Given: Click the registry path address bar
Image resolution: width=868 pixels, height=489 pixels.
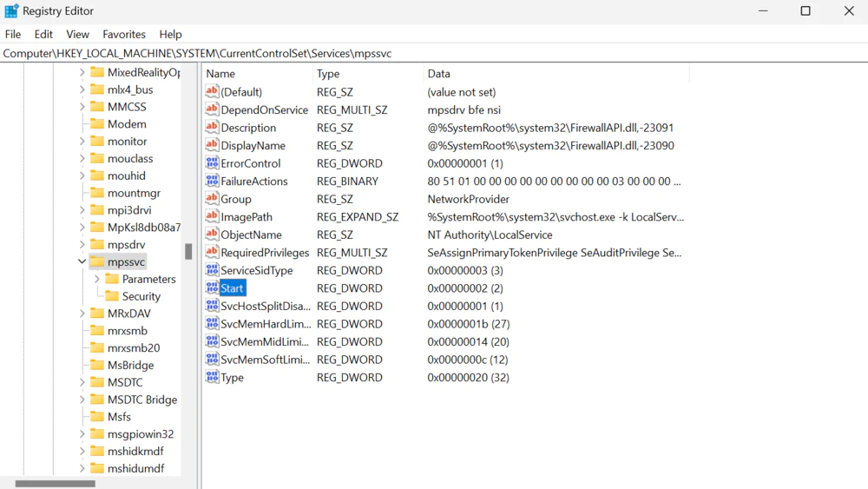Looking at the screenshot, I should point(434,53).
